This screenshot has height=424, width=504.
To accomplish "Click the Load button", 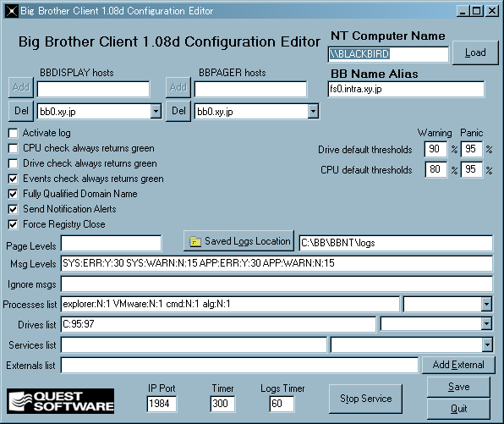I will tap(475, 52).
